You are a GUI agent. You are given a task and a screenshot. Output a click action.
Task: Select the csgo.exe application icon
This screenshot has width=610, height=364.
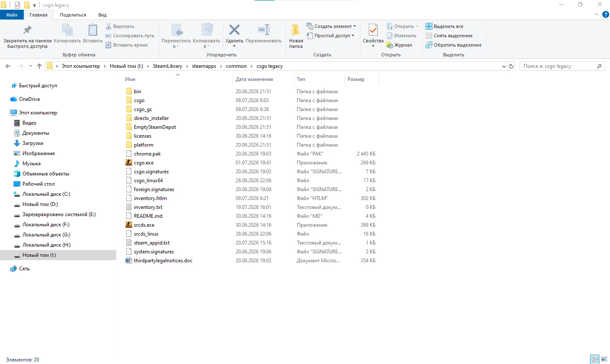pos(129,163)
